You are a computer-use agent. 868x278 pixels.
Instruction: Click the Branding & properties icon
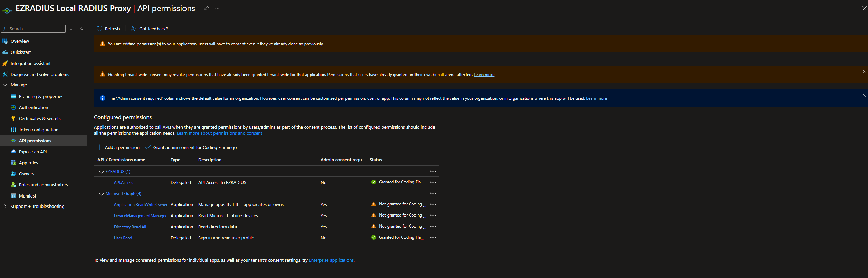[13, 96]
